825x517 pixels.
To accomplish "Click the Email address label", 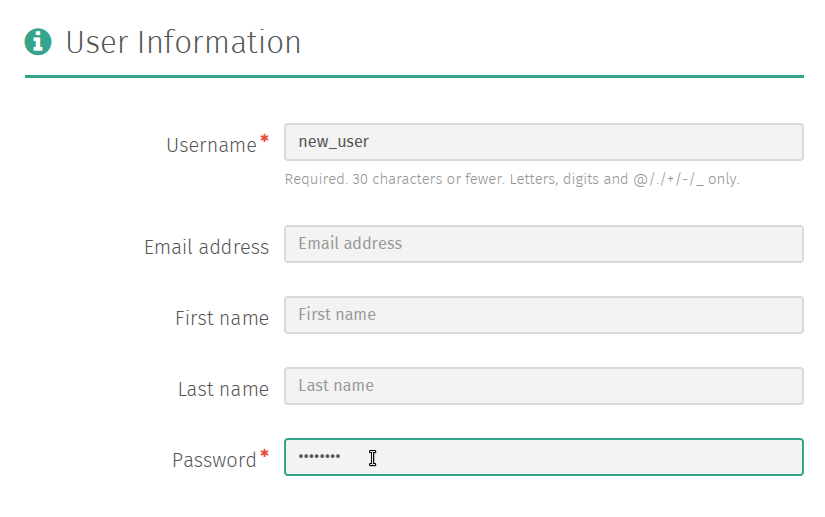I will pos(206,247).
